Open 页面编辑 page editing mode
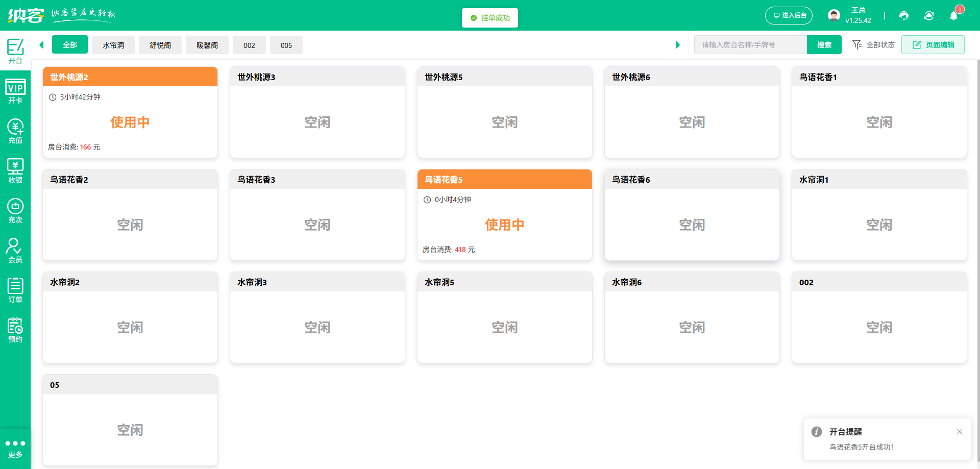The image size is (980, 469). coord(933,44)
